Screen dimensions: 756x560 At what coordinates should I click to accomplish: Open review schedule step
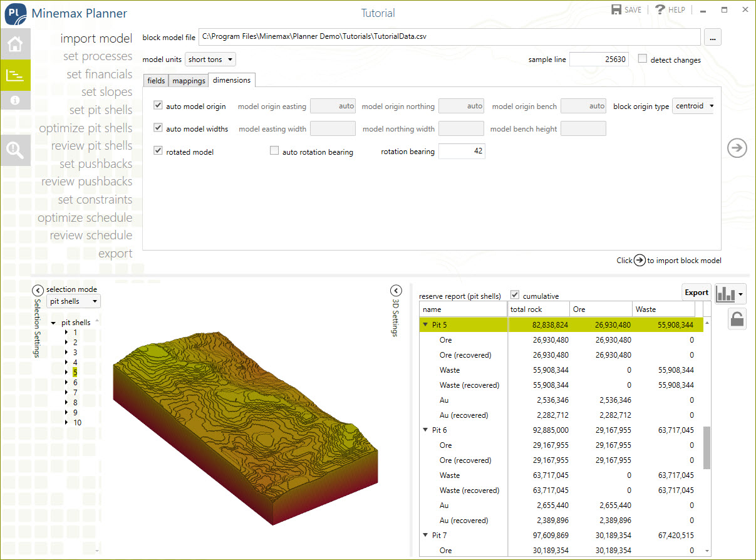91,236
